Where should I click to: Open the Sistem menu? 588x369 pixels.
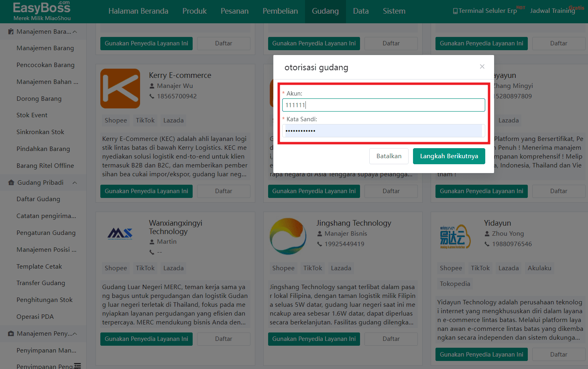(394, 11)
